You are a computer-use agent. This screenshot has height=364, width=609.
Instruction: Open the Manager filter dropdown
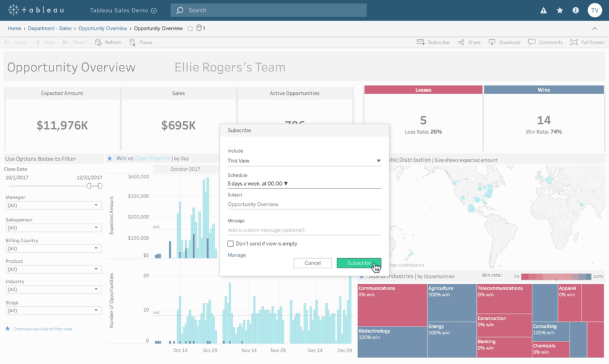[x=54, y=205]
